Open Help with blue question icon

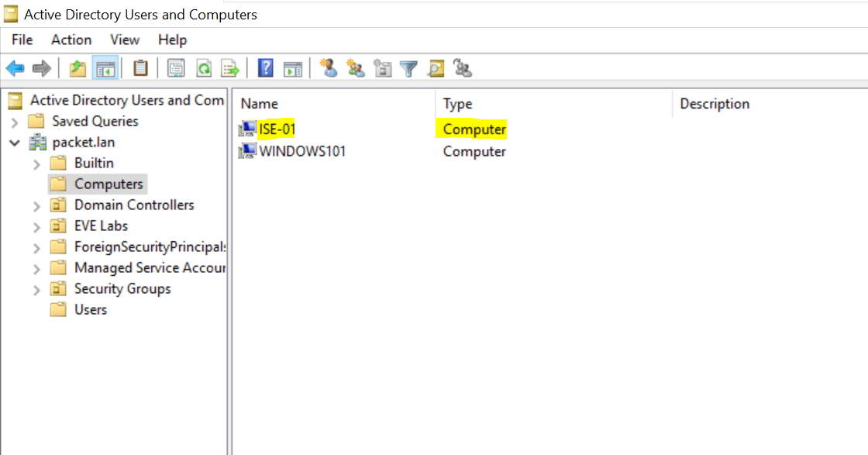click(x=266, y=68)
